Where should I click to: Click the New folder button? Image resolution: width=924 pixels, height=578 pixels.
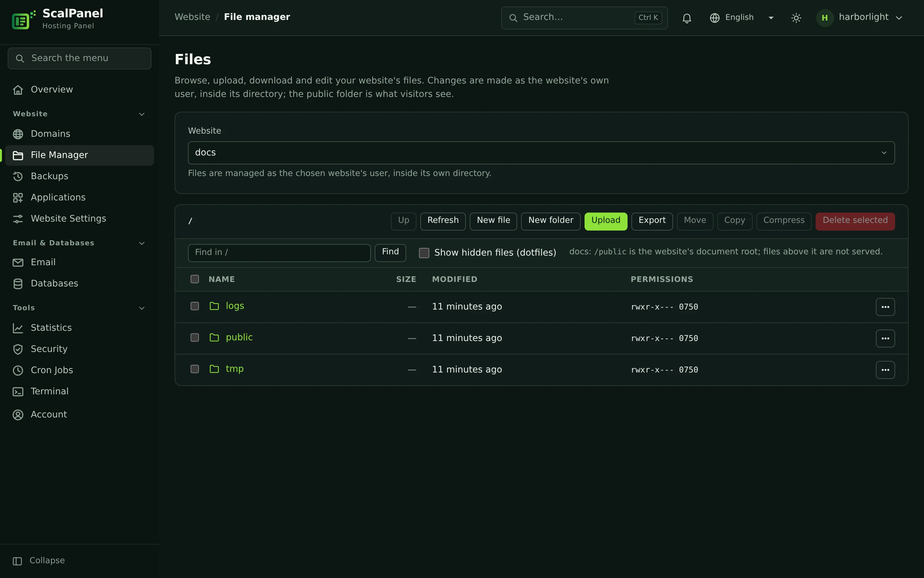[x=550, y=221]
